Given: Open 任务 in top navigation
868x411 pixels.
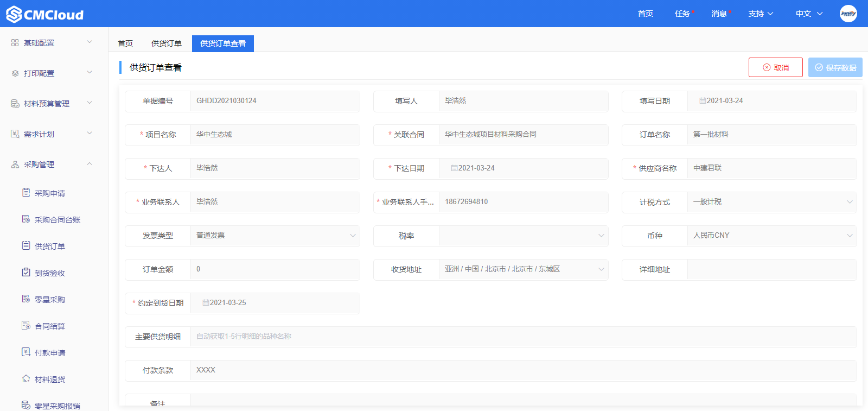Looking at the screenshot, I should click(x=682, y=14).
